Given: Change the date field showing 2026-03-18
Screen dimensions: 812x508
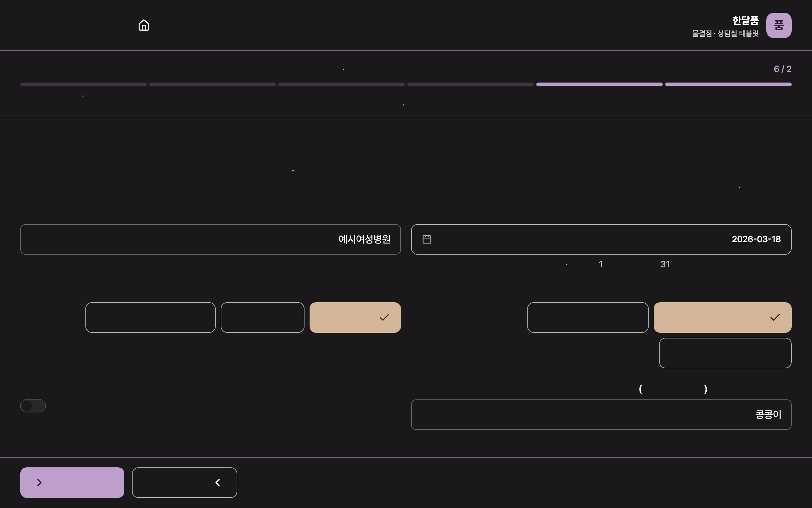Looking at the screenshot, I should [x=601, y=239].
